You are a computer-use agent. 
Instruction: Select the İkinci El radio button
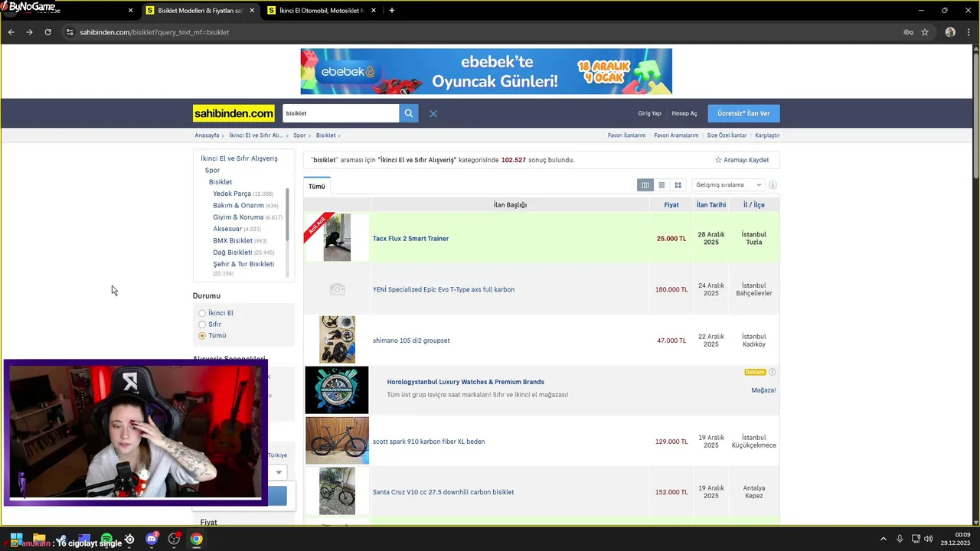(x=202, y=313)
